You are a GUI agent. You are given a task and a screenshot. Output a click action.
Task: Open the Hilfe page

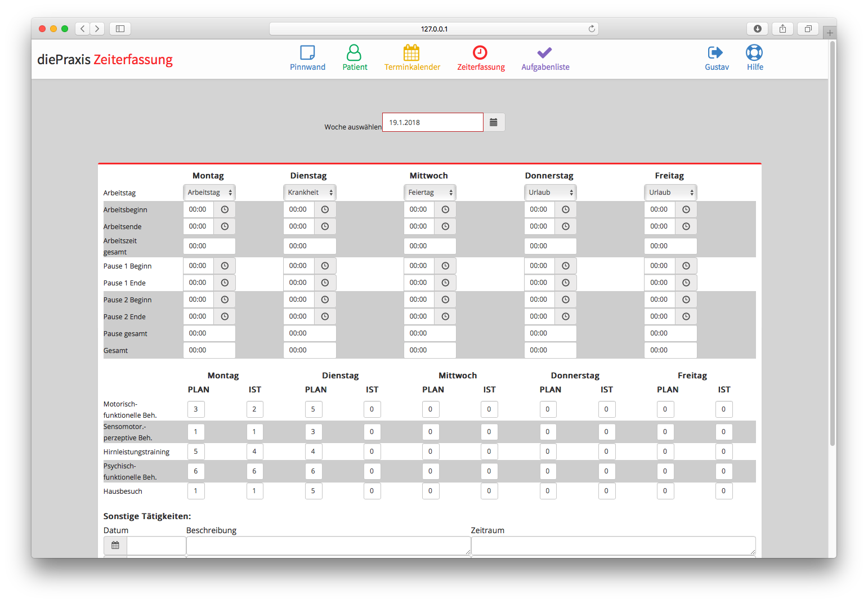pos(755,58)
